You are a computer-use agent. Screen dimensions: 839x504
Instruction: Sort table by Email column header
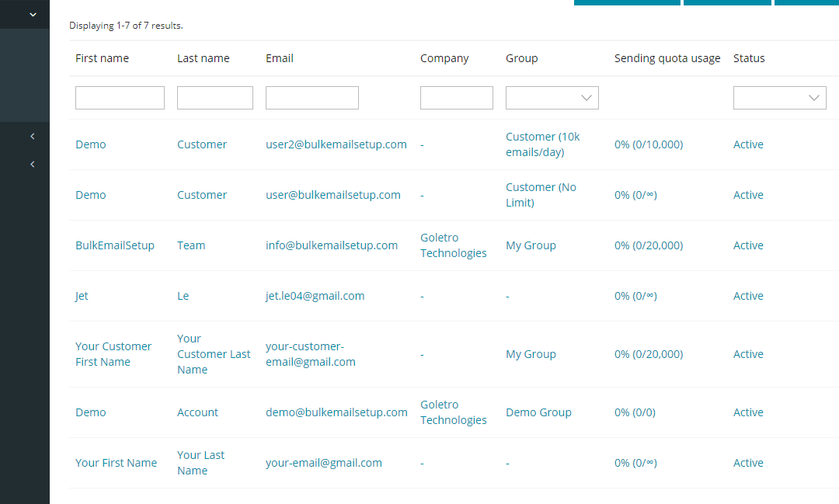280,58
